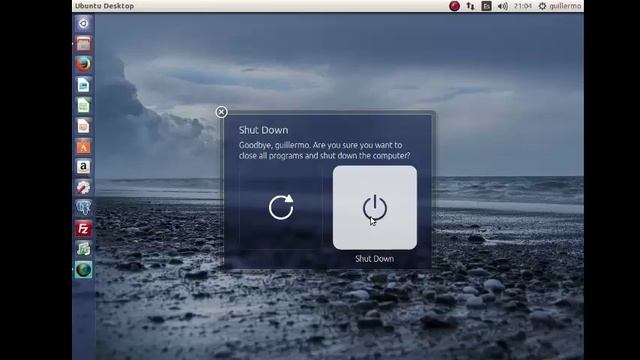Open LibreOffice Writer from the launcher
This screenshot has height=360, width=640.
[84, 85]
